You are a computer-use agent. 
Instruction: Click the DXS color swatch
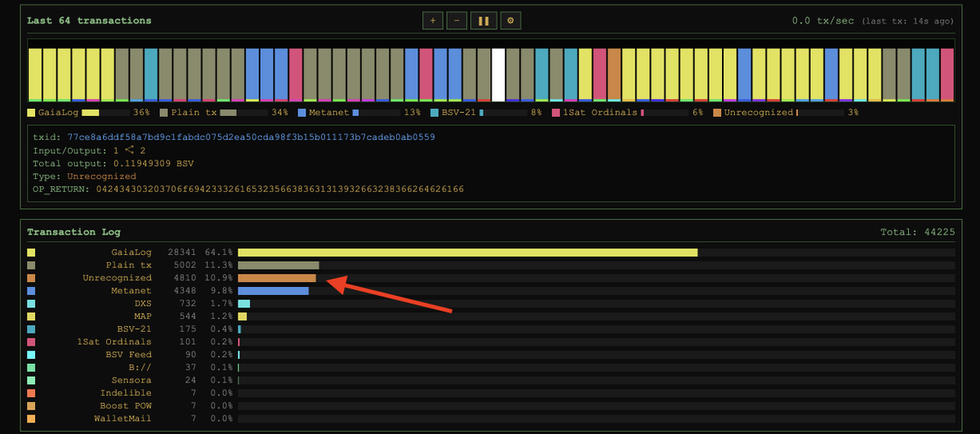31,304
